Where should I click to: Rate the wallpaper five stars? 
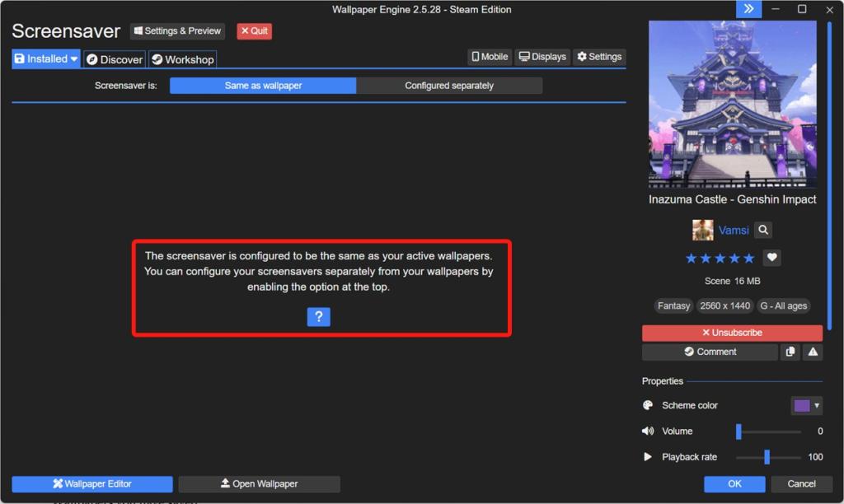(x=748, y=258)
